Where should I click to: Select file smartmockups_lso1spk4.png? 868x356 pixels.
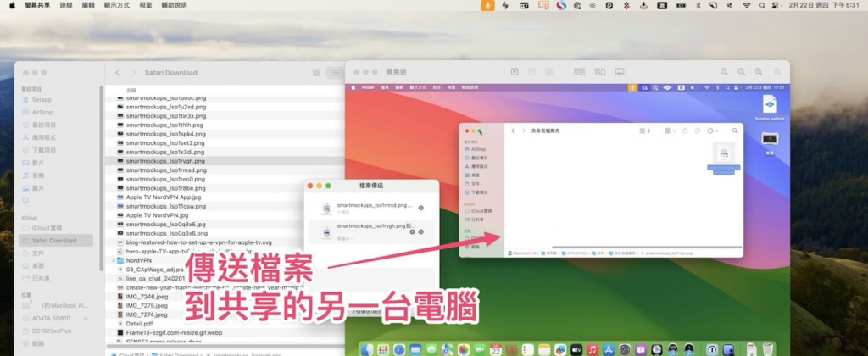pyautogui.click(x=165, y=134)
